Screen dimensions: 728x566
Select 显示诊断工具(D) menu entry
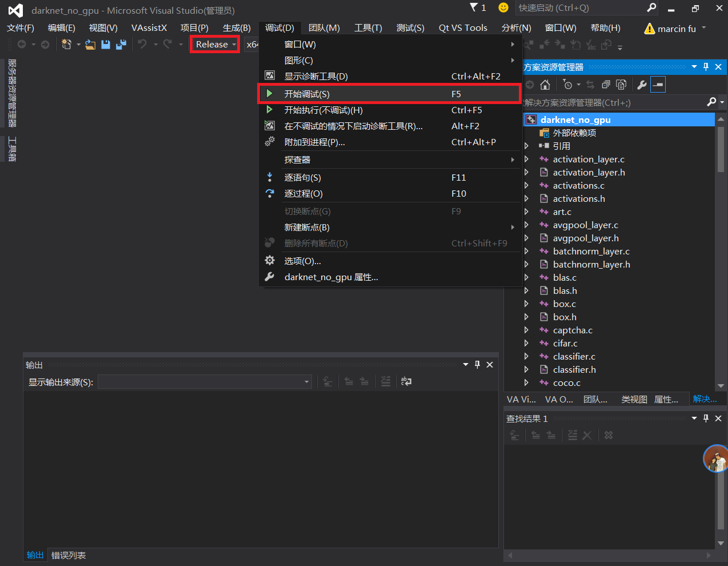(389, 76)
